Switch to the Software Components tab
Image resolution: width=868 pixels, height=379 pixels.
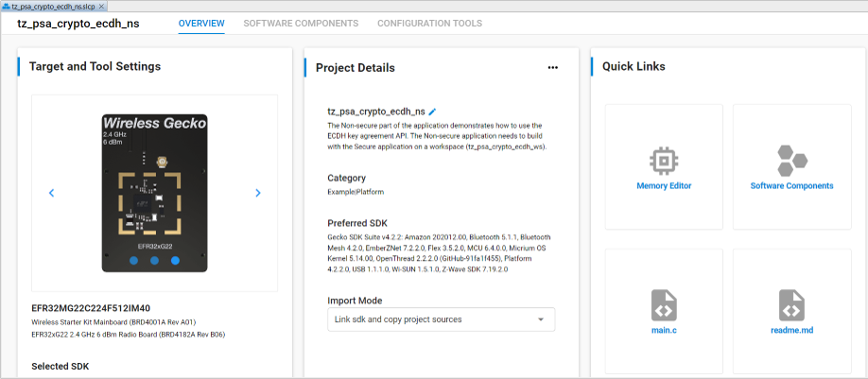point(300,24)
